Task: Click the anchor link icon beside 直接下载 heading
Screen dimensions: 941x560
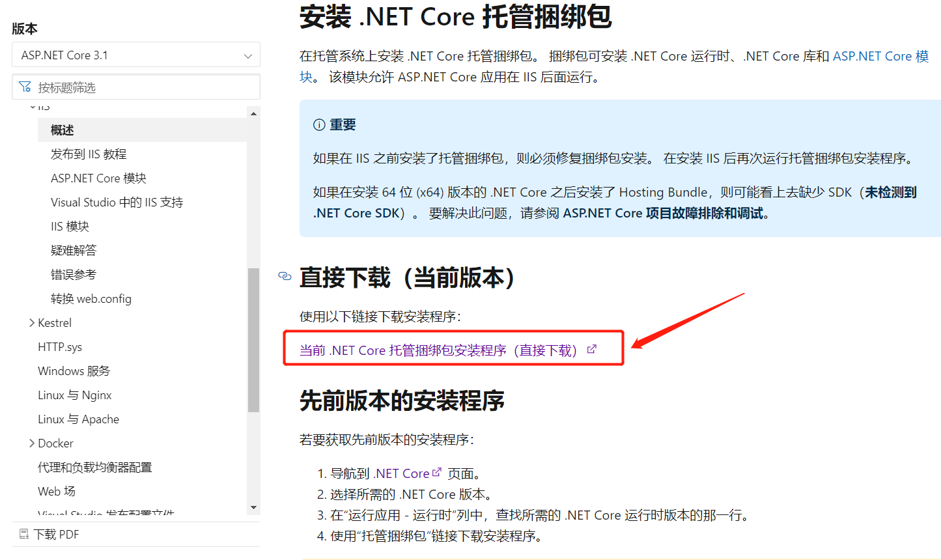Action: (x=285, y=276)
